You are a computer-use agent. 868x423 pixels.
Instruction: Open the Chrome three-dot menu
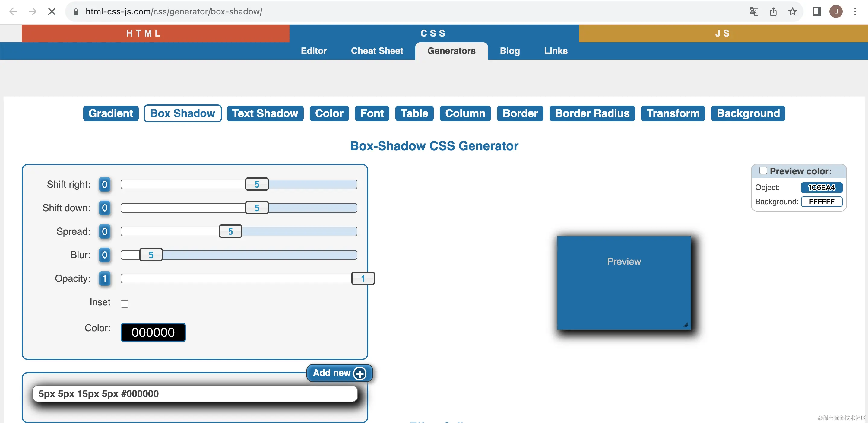pyautogui.click(x=855, y=11)
